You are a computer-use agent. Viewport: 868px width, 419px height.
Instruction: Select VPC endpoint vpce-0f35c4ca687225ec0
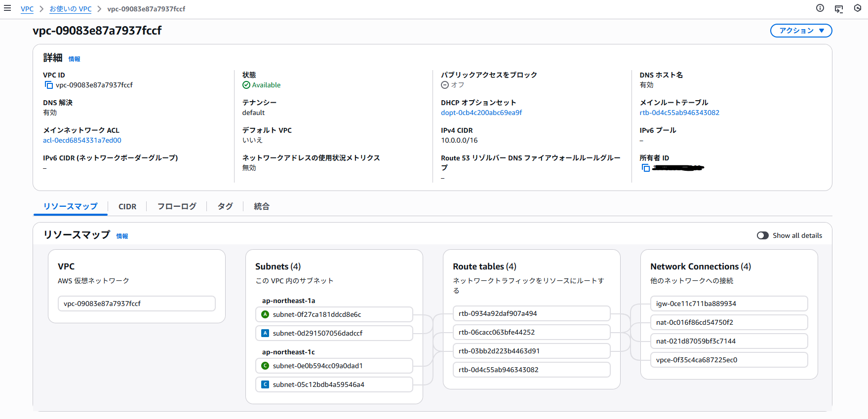click(729, 360)
